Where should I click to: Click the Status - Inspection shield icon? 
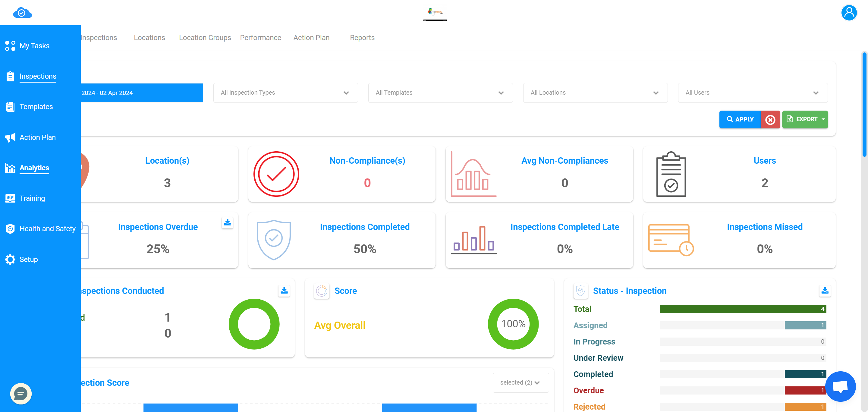580,291
